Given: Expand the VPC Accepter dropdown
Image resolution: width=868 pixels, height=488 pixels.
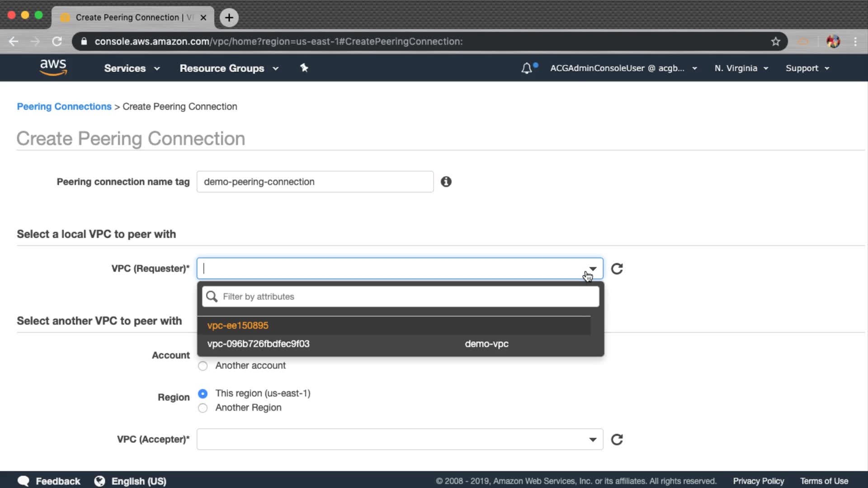Looking at the screenshot, I should pyautogui.click(x=592, y=440).
